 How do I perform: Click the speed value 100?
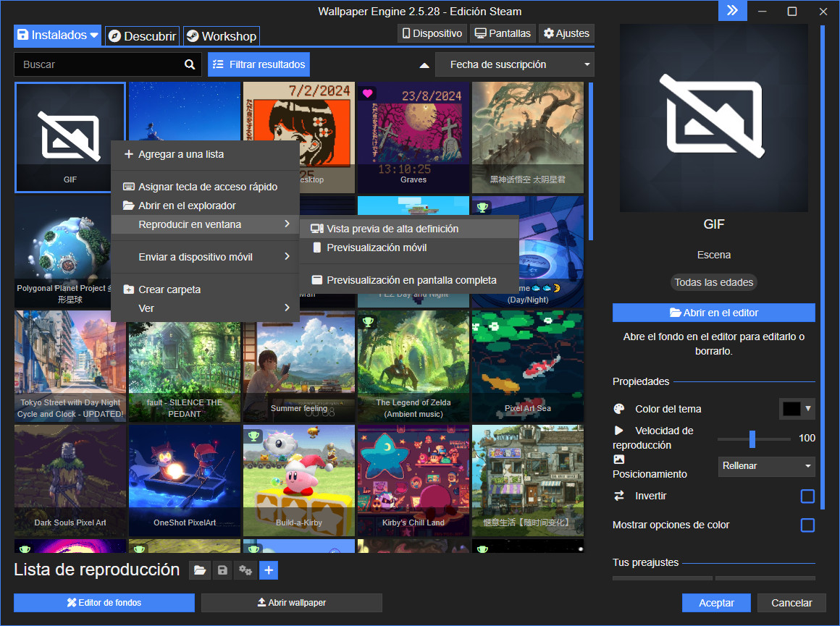click(x=806, y=438)
